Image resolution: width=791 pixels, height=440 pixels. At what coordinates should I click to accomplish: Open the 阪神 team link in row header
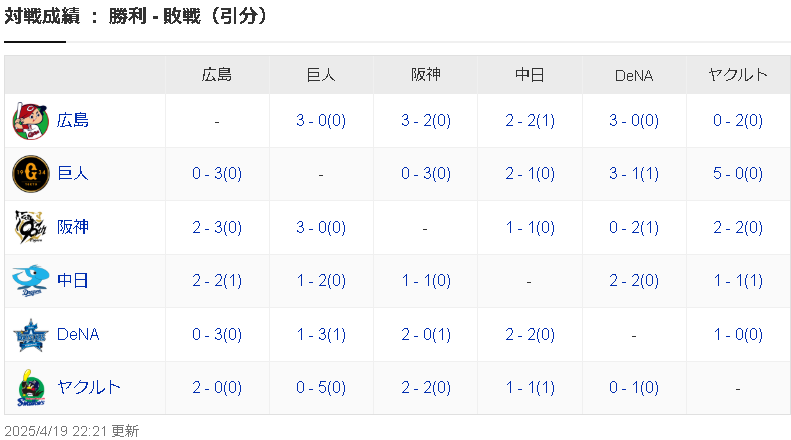point(73,227)
